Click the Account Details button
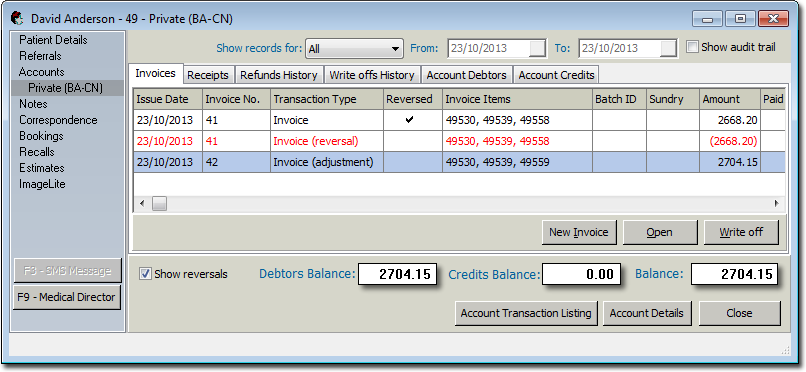This screenshot has height=372, width=806. [647, 313]
